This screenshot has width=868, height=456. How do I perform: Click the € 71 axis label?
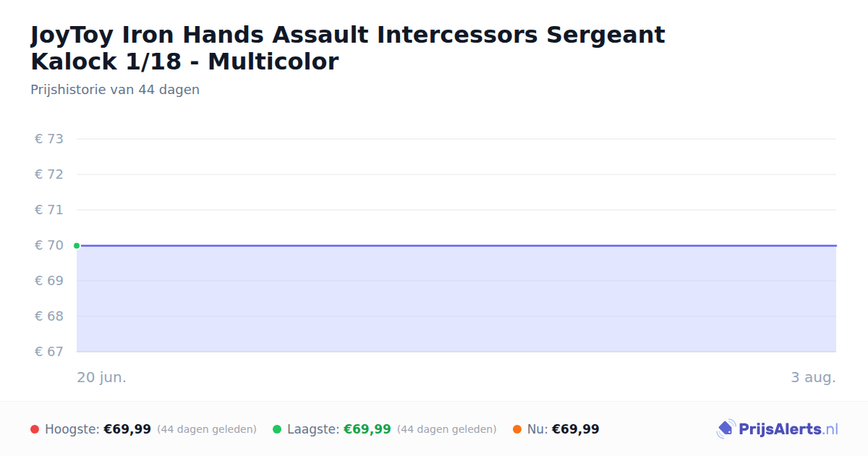(49, 210)
